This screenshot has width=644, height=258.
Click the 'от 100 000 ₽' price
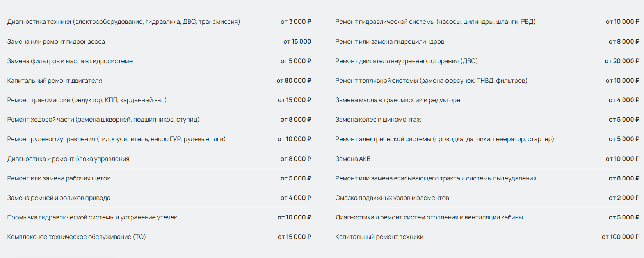(620, 237)
